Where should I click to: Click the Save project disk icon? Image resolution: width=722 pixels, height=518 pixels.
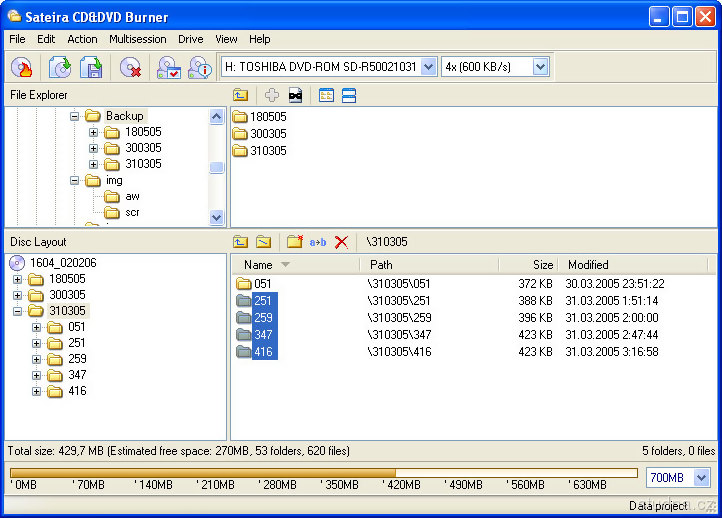coord(91,67)
